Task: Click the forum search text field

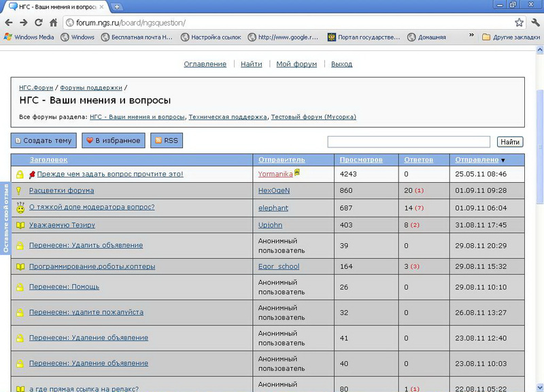Action: click(x=409, y=142)
